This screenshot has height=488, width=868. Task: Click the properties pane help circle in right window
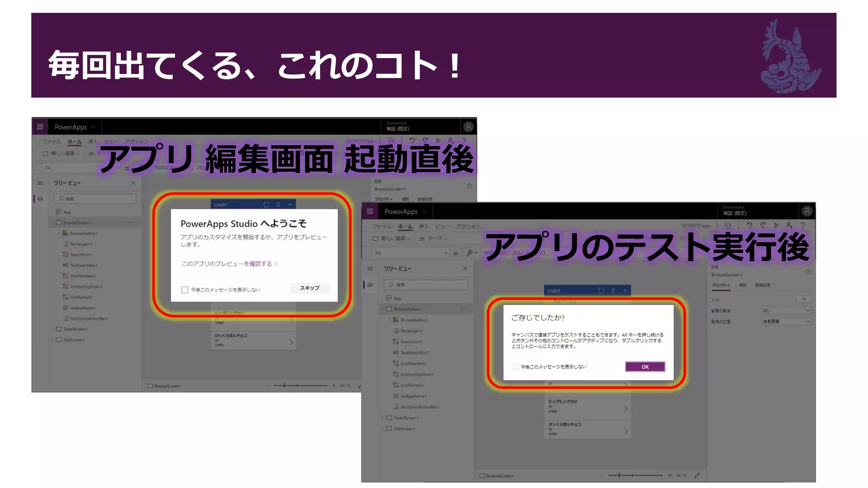pyautogui.click(x=808, y=272)
